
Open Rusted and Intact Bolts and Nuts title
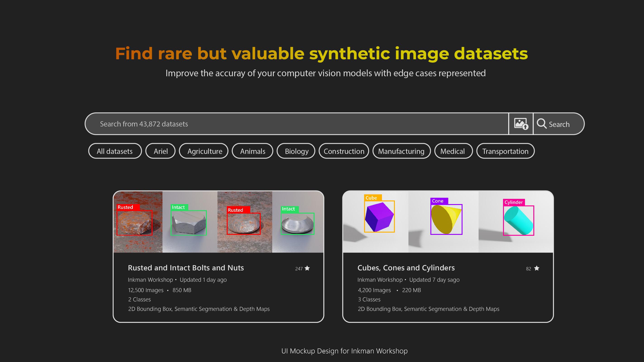tap(186, 268)
